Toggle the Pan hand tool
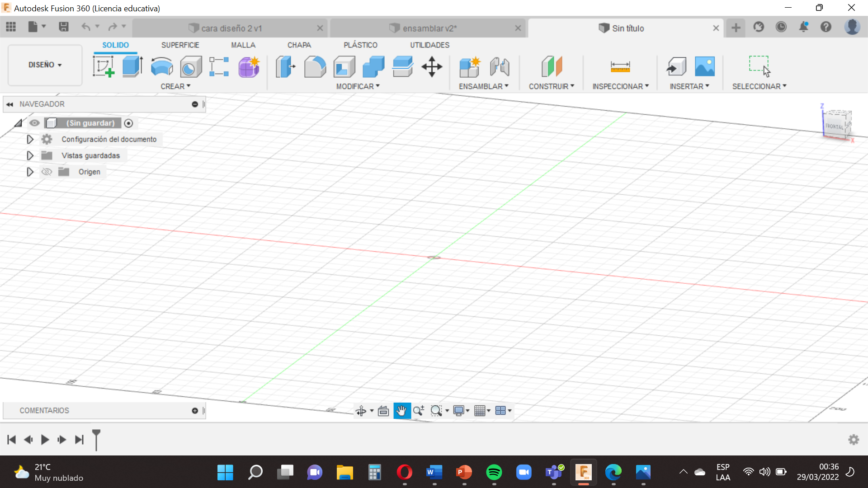The width and height of the screenshot is (868, 488). point(401,411)
